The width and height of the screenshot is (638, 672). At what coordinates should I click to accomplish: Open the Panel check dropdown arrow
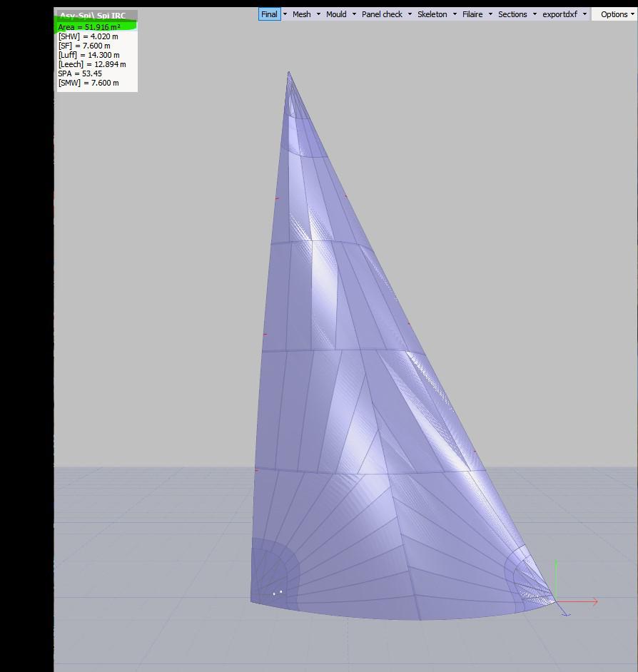(410, 14)
